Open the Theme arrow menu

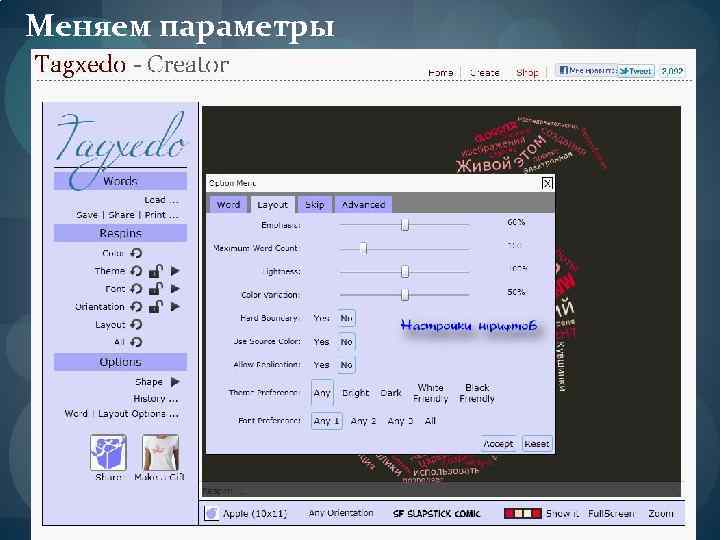coord(175,271)
